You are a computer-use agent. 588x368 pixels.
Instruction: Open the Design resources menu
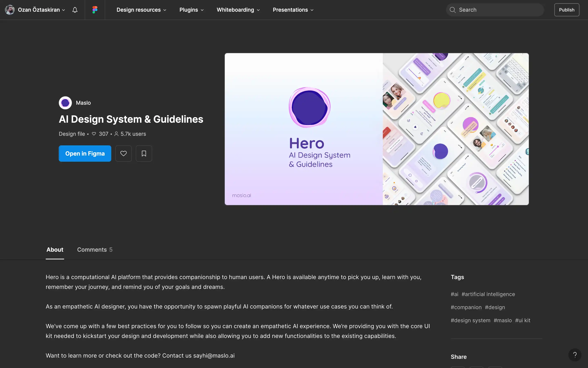click(x=141, y=10)
